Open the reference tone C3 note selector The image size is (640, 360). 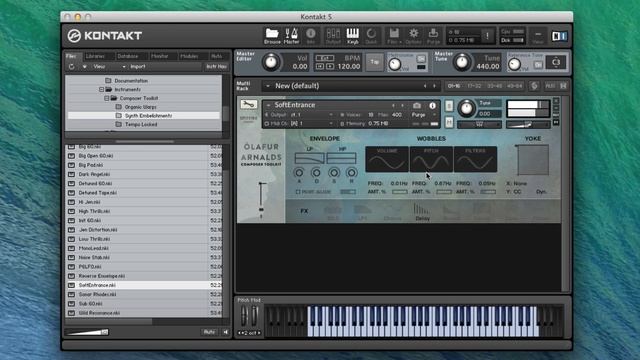click(x=556, y=62)
